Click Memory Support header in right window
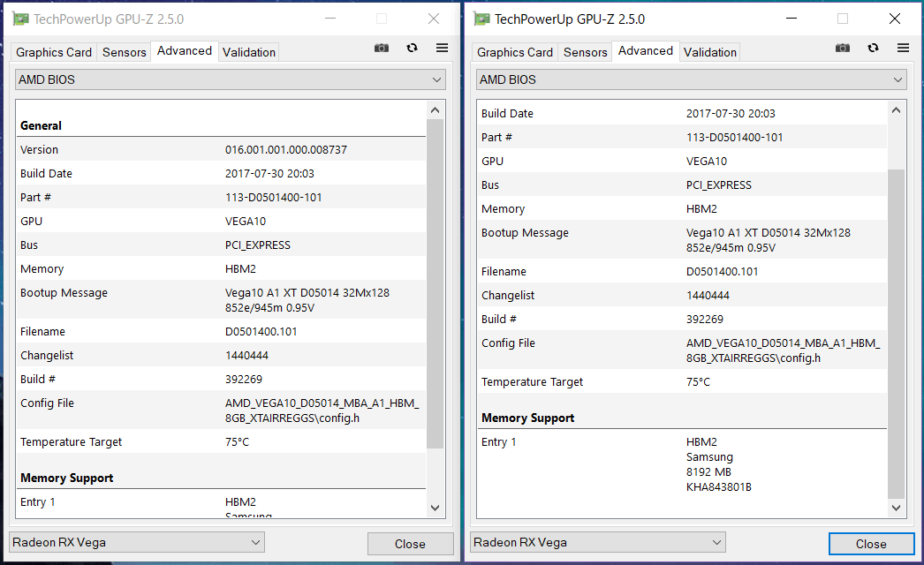 (x=527, y=418)
